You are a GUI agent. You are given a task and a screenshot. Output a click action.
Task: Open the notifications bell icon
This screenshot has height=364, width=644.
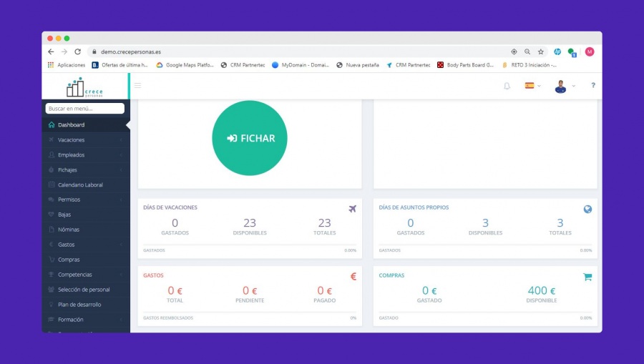(x=507, y=86)
